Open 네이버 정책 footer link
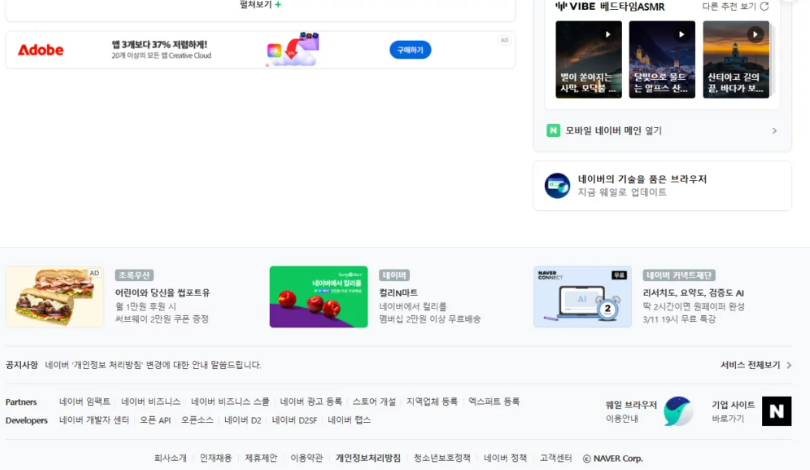The width and height of the screenshot is (810, 470). (x=505, y=458)
